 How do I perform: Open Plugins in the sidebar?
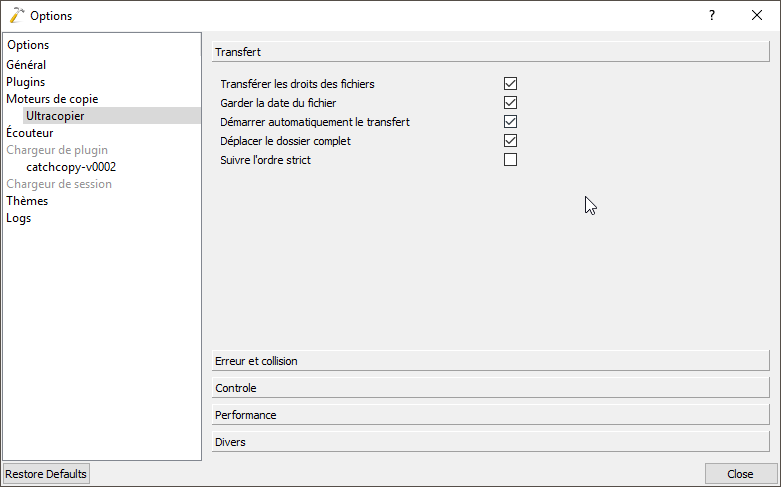[26, 82]
